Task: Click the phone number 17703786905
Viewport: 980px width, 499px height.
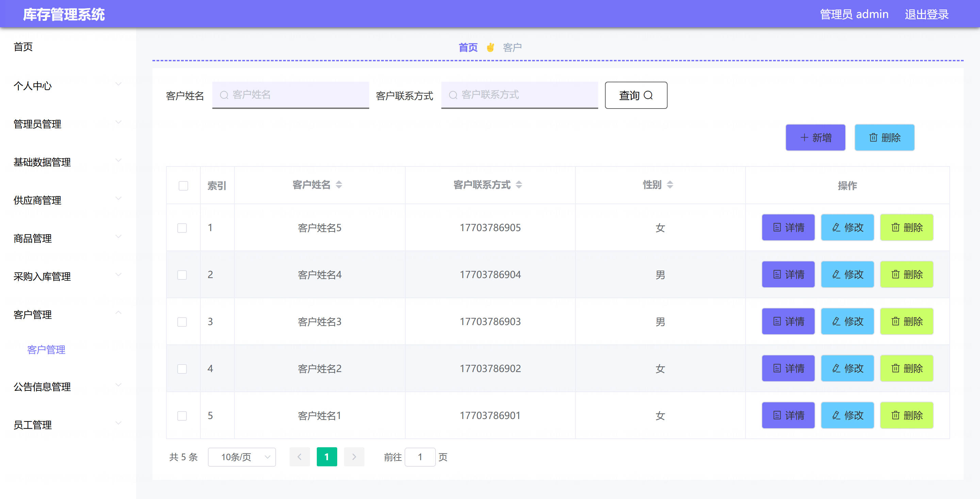Action: [490, 228]
